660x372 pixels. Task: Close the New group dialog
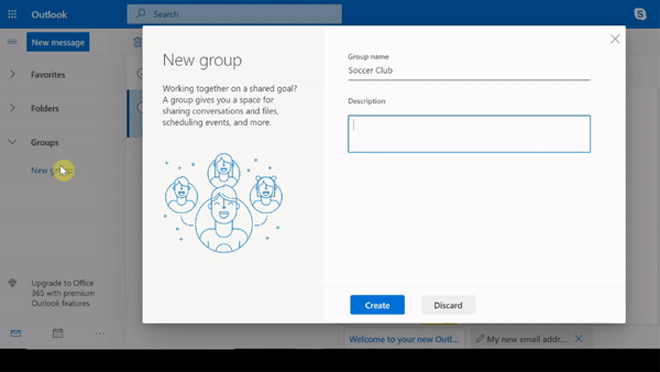click(x=615, y=39)
